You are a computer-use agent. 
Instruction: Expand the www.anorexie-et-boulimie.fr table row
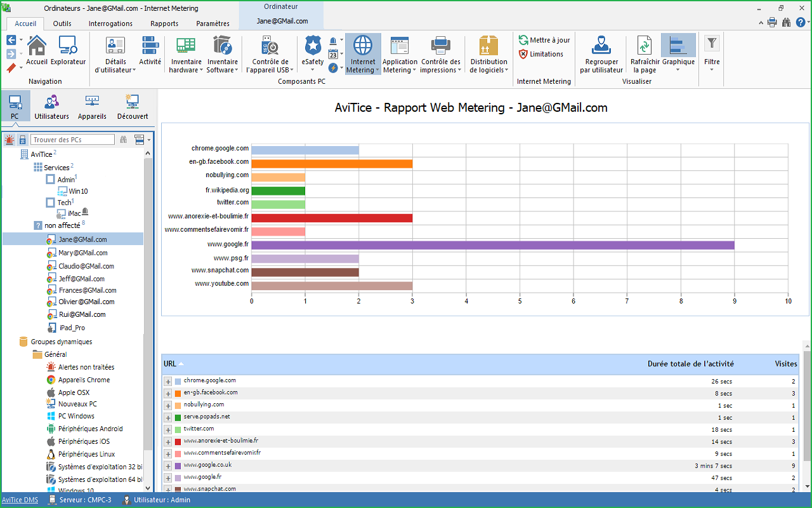click(168, 441)
